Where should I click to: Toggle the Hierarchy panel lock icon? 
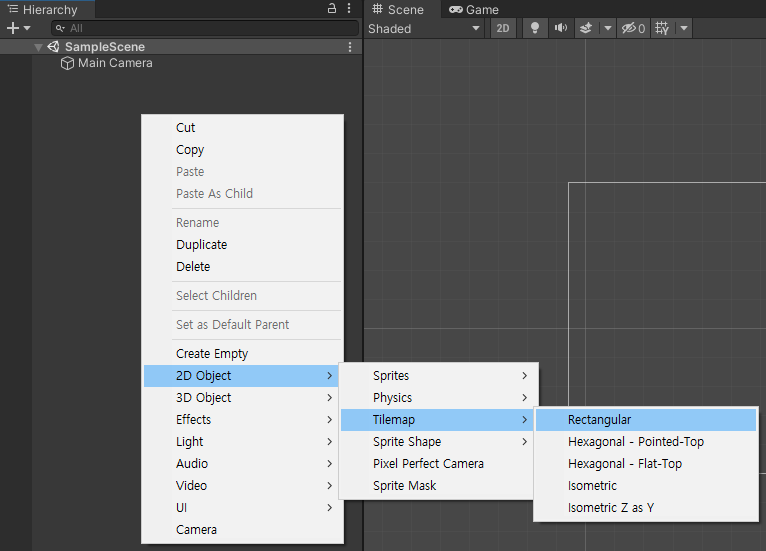[x=332, y=8]
